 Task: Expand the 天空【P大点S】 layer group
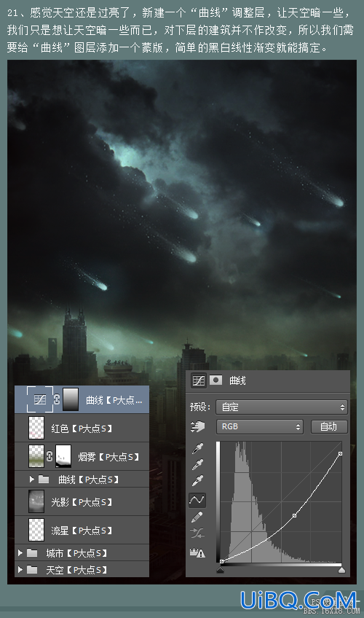coord(20,569)
